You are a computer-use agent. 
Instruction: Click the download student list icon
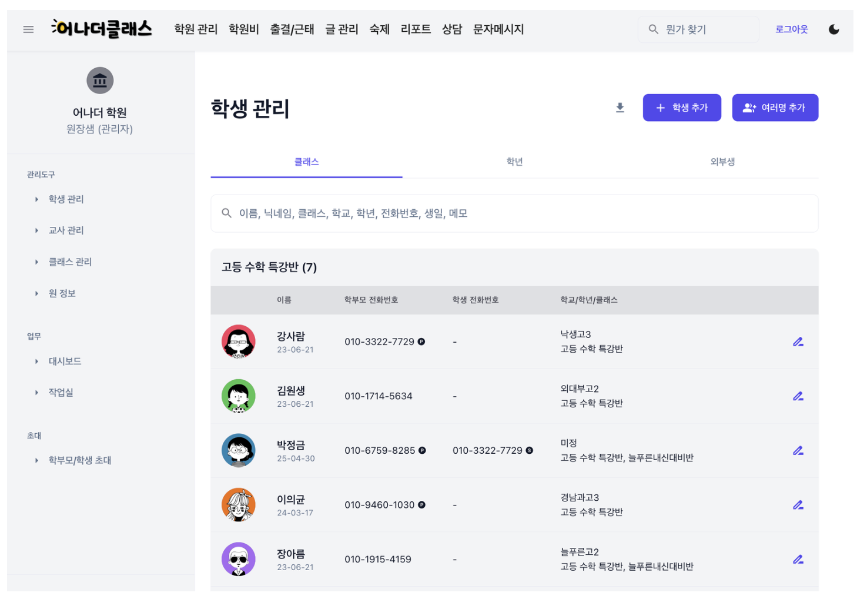click(620, 108)
